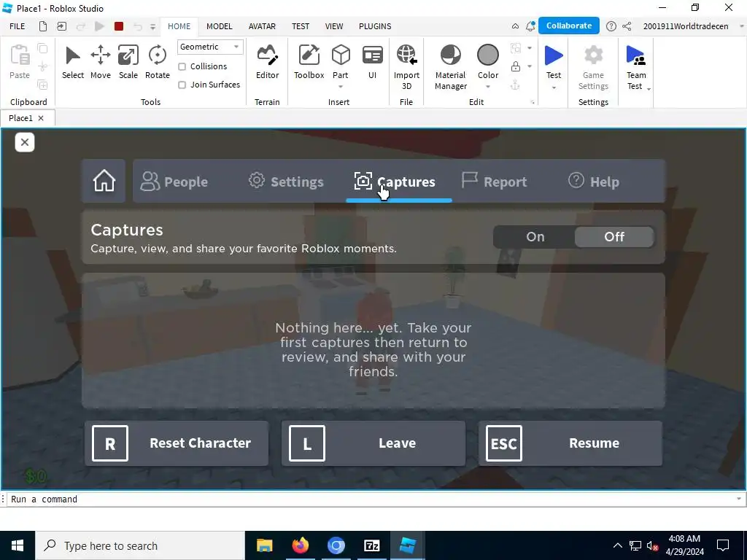The width and height of the screenshot is (747, 560).
Task: Click the notifications bell icon
Action: (x=530, y=26)
